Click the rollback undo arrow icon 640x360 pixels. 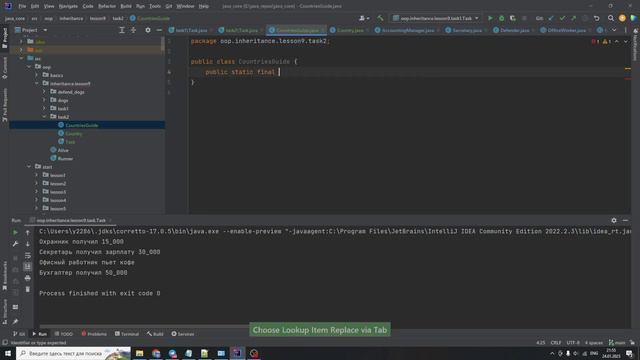[x=597, y=18]
